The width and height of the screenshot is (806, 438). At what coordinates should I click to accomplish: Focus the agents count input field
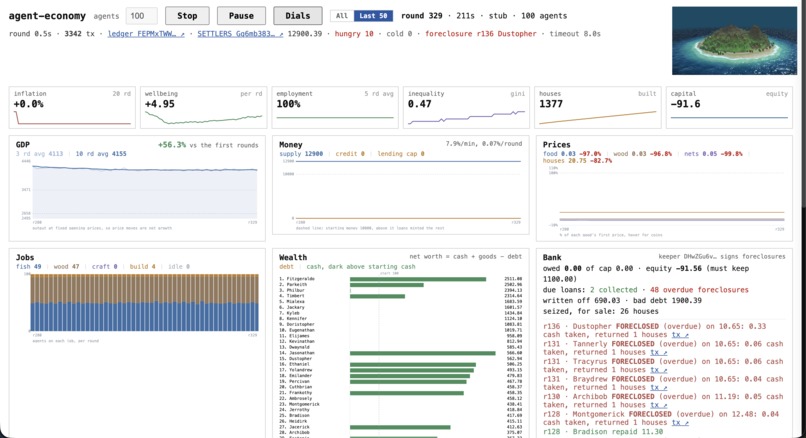[141, 16]
